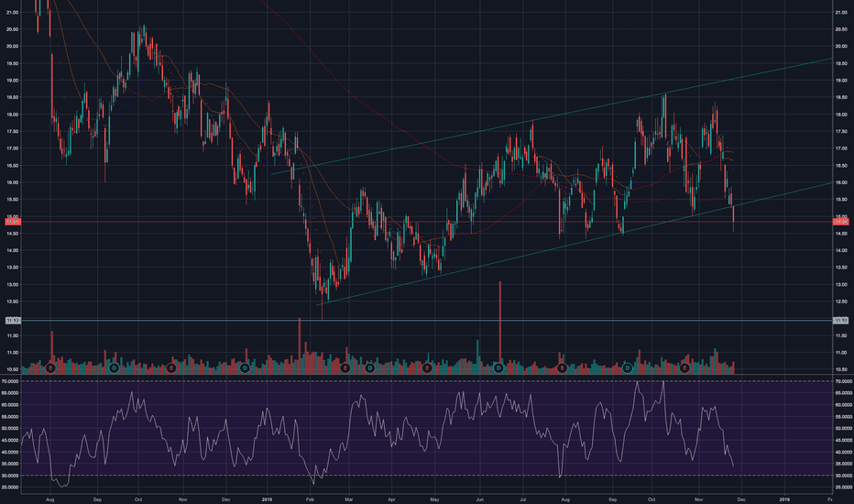This screenshot has width=854, height=504.
Task: Click the gray 11.93 tag on right scale
Action: (x=841, y=321)
